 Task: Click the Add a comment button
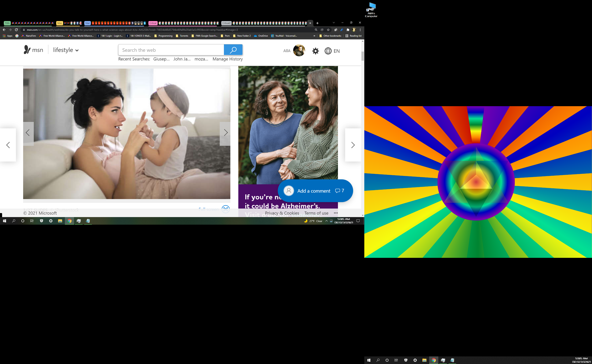point(313,191)
